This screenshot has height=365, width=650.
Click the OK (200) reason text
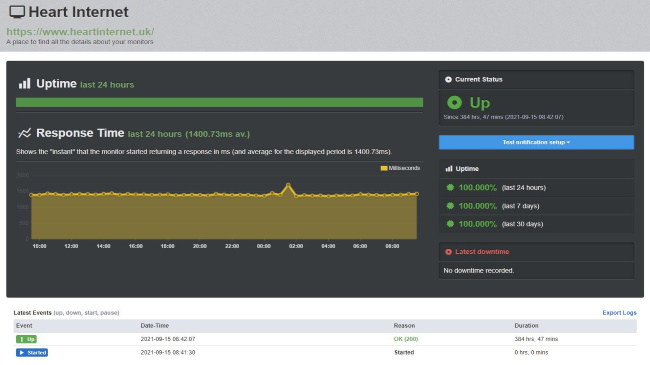point(406,339)
